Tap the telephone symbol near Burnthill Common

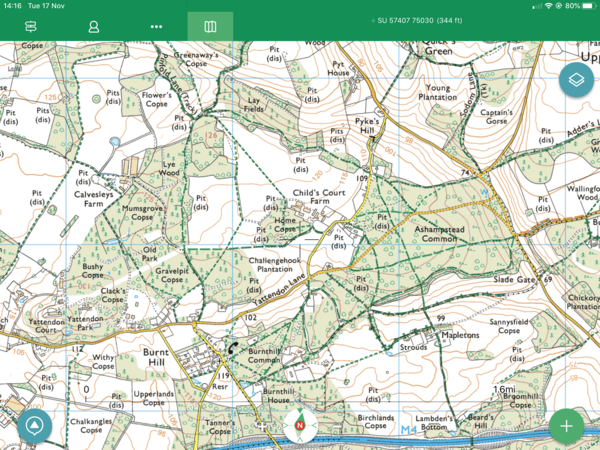[x=233, y=348]
